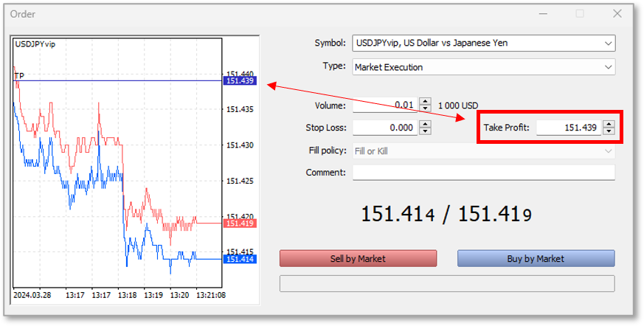Click the TP price label 151.439 on chart
The height and width of the screenshot is (326, 644).
point(240,81)
